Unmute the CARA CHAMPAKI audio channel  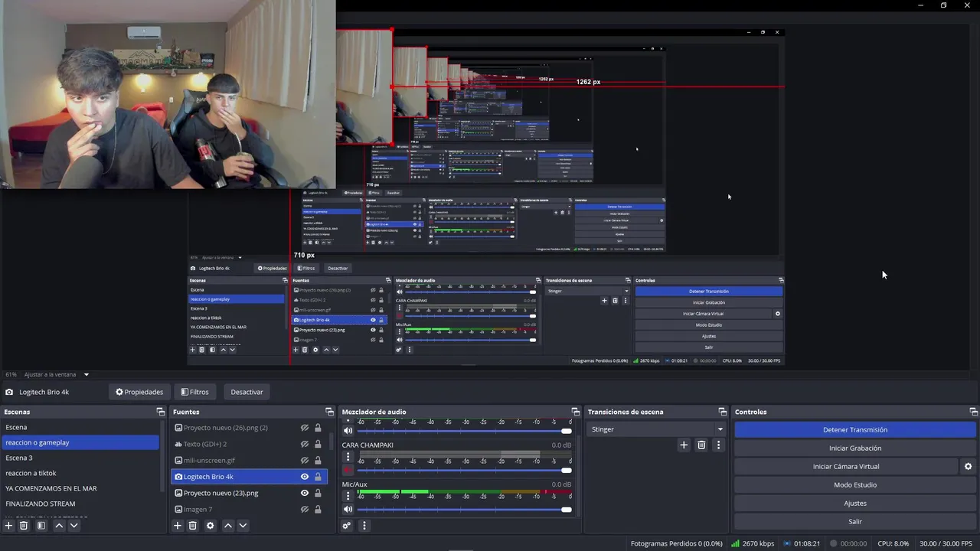click(x=348, y=470)
